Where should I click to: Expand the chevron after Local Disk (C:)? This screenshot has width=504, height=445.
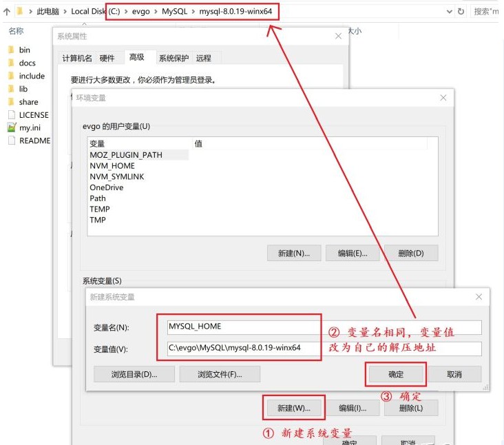pos(126,12)
